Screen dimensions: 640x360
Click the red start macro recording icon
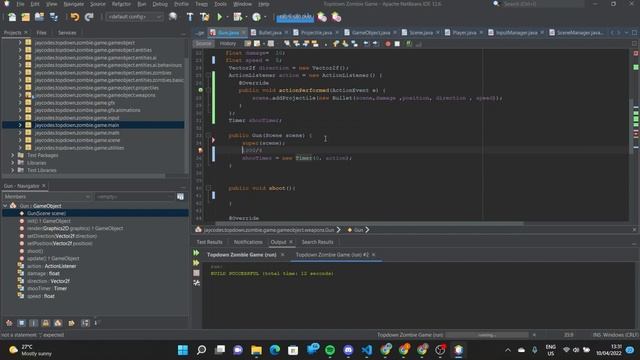[388, 44]
